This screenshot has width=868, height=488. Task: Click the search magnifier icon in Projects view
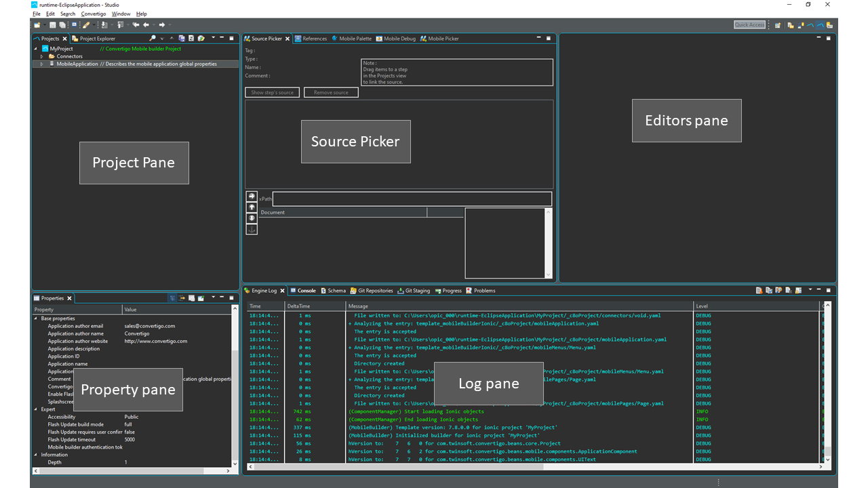(x=153, y=39)
